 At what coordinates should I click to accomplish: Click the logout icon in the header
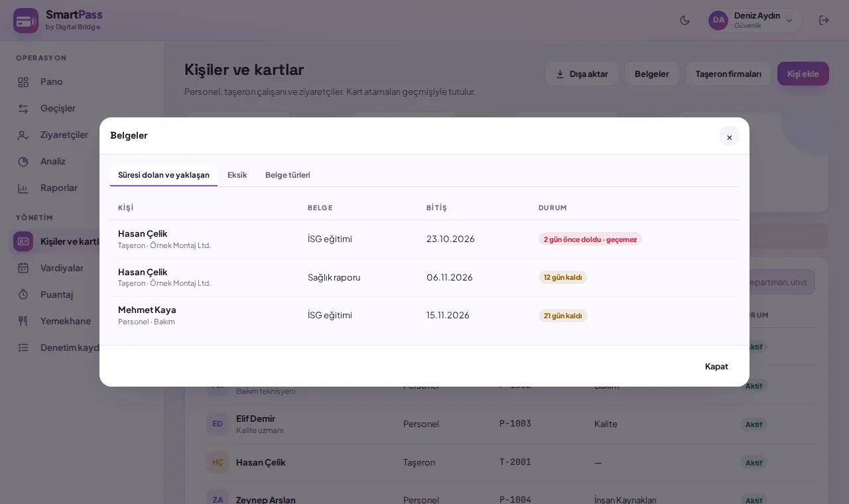824,21
